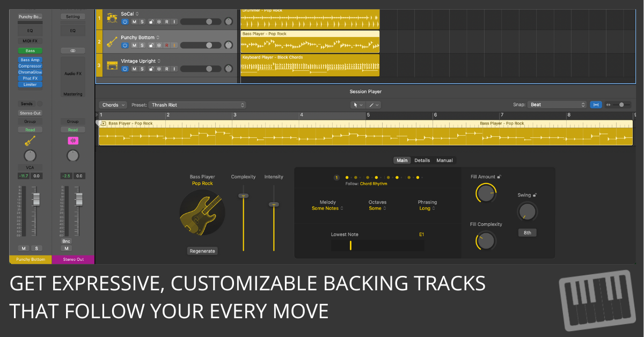Screen dimensions: 644x337
Task: Click the Fill Amount lock icon
Action: (500, 177)
